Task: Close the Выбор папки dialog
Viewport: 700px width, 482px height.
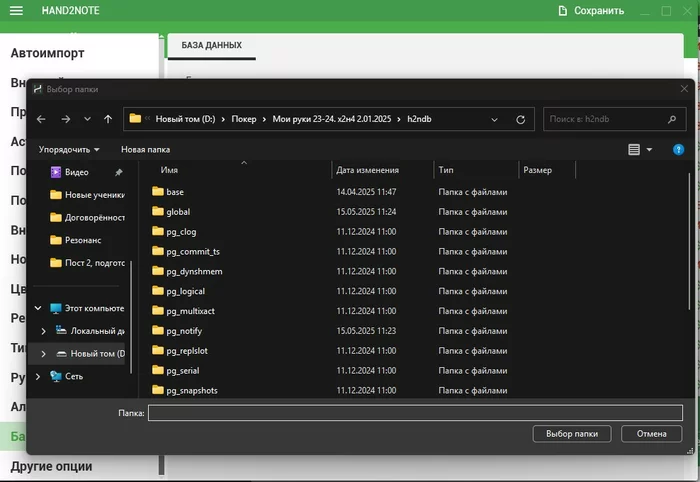Action: pyautogui.click(x=684, y=89)
